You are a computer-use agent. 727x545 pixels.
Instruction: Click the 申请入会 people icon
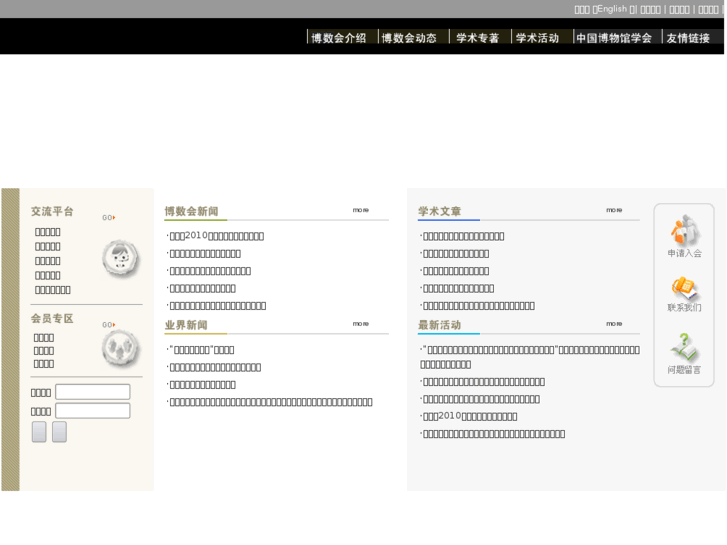tap(684, 230)
